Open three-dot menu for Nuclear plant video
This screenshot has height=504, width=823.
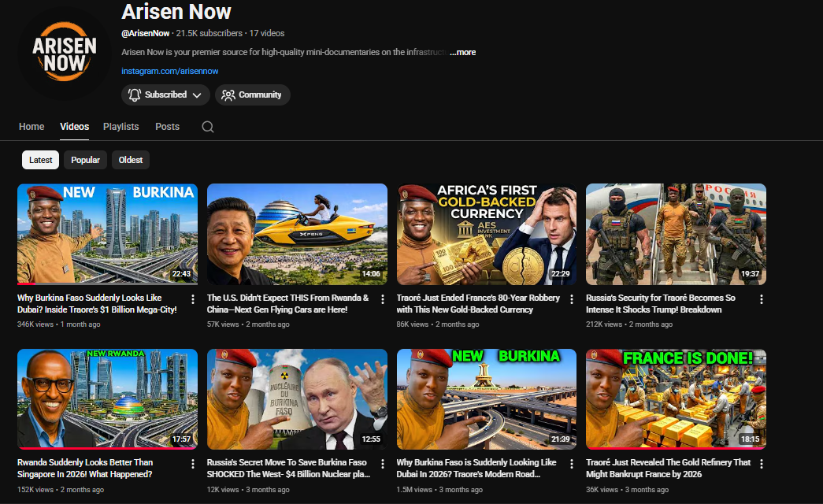click(382, 464)
